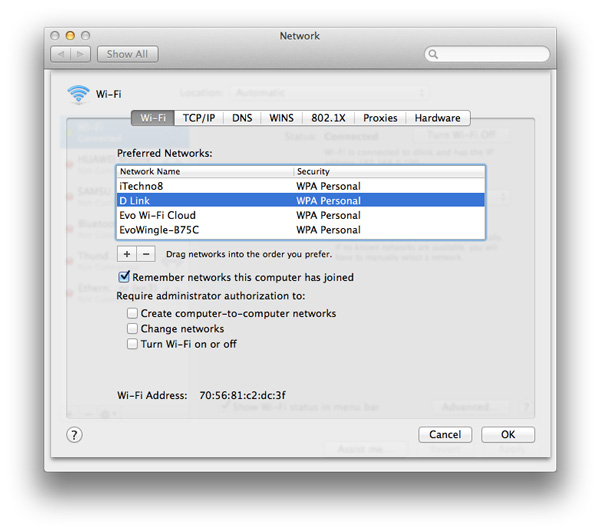Click the Wi-Fi Address value 70:56:81:c2:dc:3f

[242, 395]
